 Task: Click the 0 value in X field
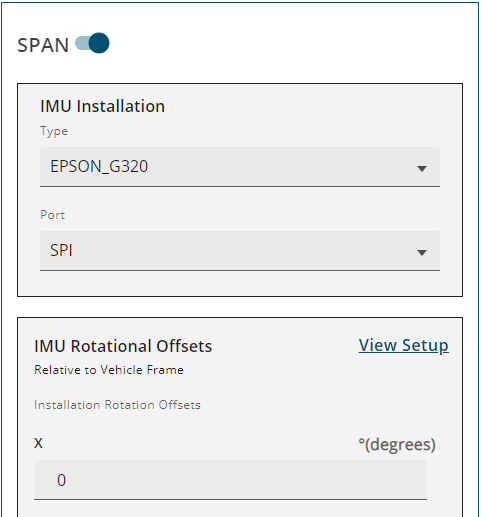pyautogui.click(x=61, y=480)
